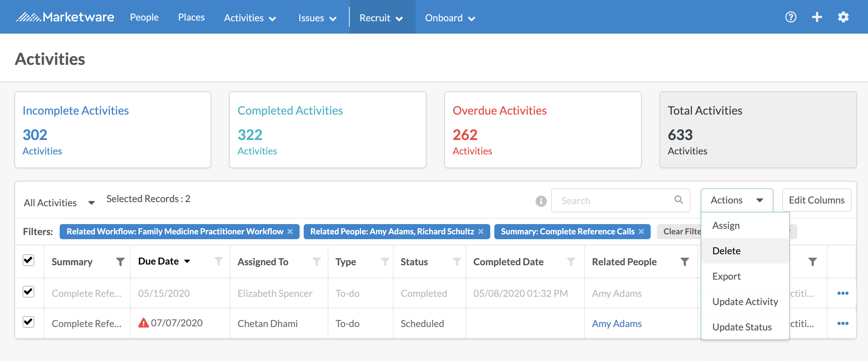Open row options for Chetan Dhami activity
Screen dimensions: 868x361
click(843, 323)
